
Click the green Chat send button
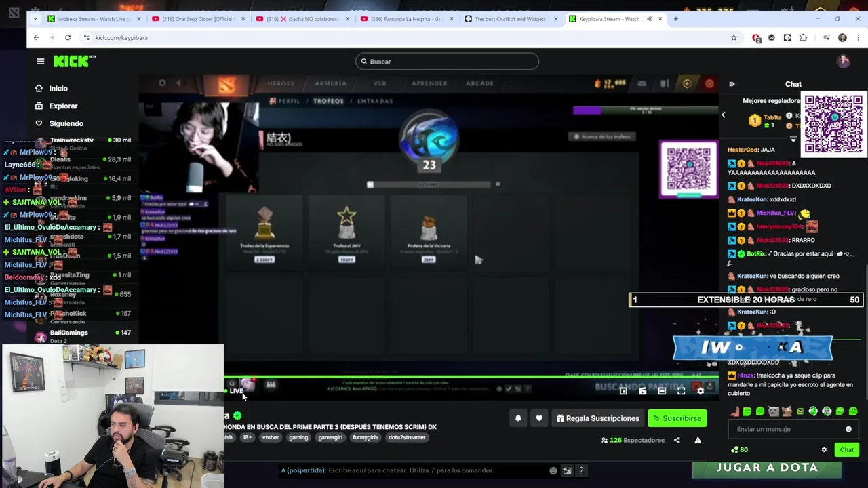(x=847, y=450)
